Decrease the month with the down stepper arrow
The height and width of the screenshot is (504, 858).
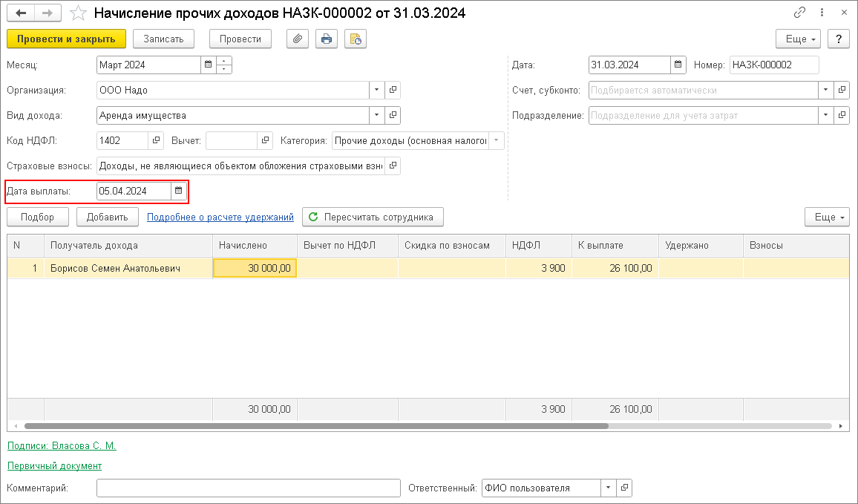click(224, 69)
